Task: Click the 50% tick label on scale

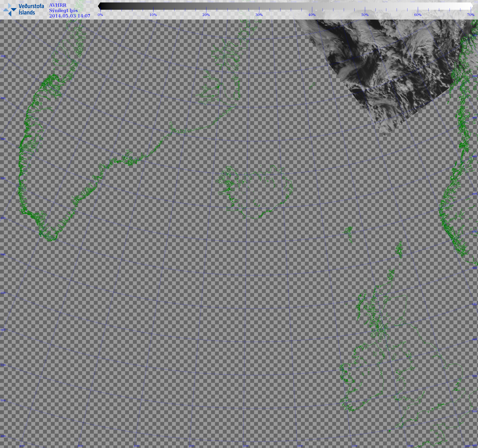Action: point(365,15)
